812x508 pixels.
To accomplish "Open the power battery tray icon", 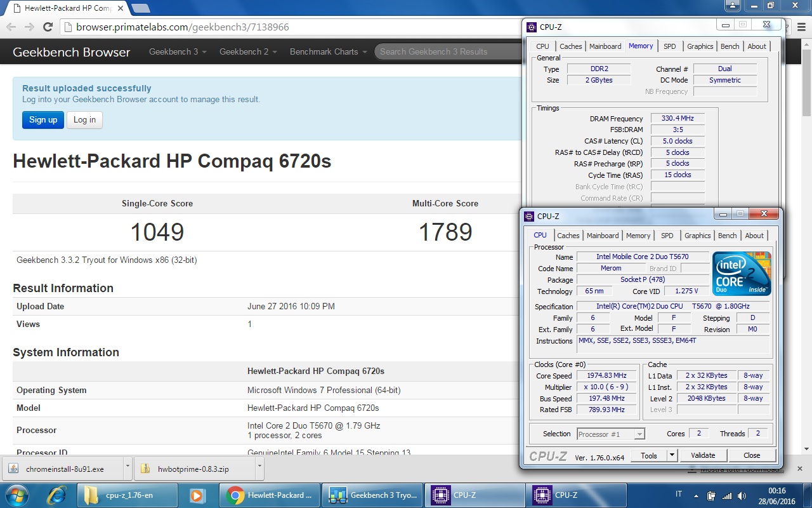I will click(x=712, y=495).
